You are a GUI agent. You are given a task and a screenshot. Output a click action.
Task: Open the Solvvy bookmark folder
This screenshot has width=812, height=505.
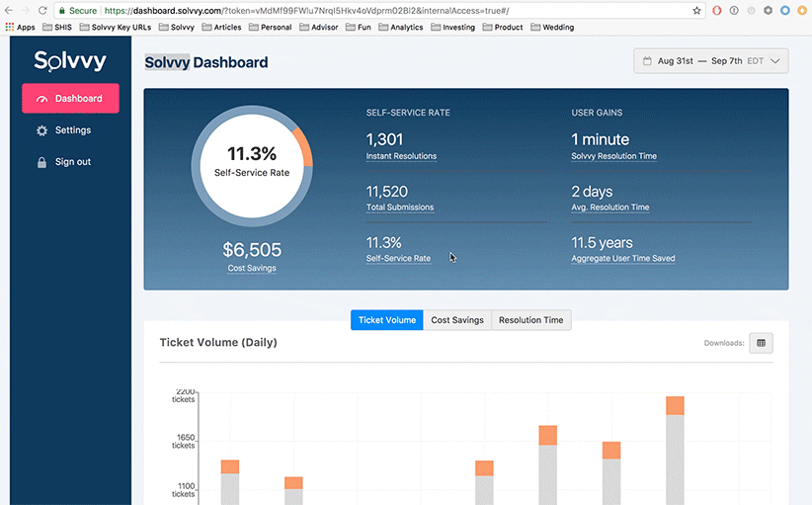(177, 27)
